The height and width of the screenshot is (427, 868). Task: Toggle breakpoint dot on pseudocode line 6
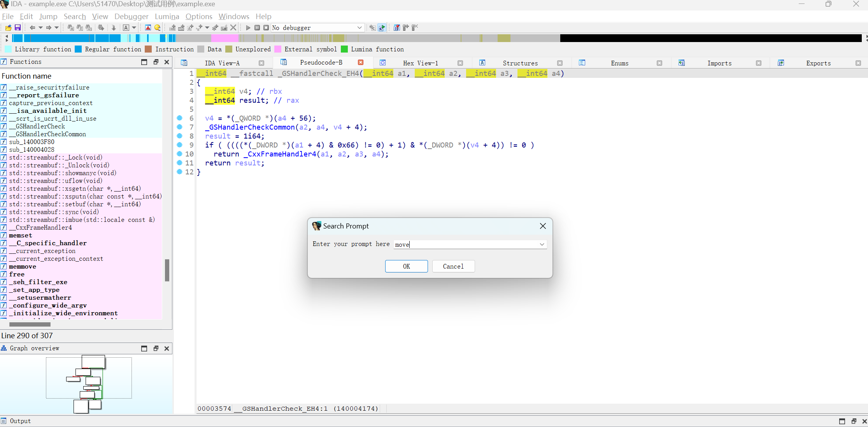[179, 118]
